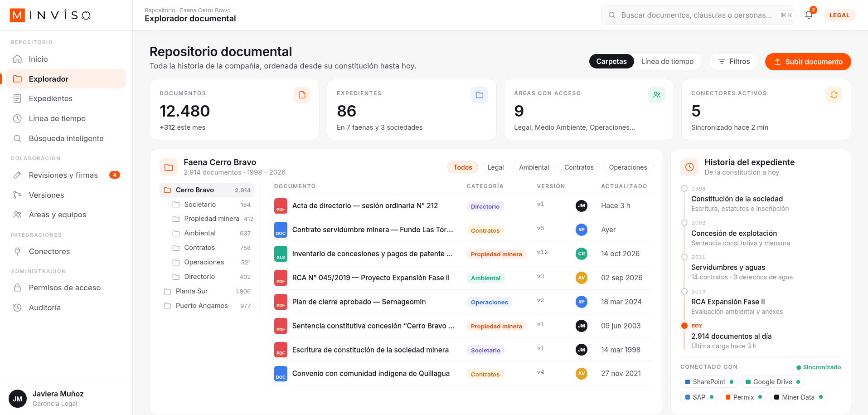
Task: Open Permisos de acceso page
Action: click(x=66, y=288)
